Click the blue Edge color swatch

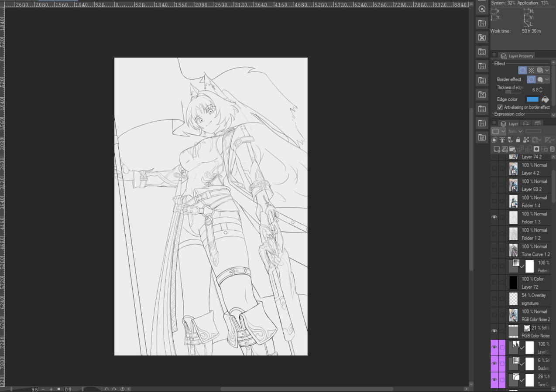coord(533,99)
